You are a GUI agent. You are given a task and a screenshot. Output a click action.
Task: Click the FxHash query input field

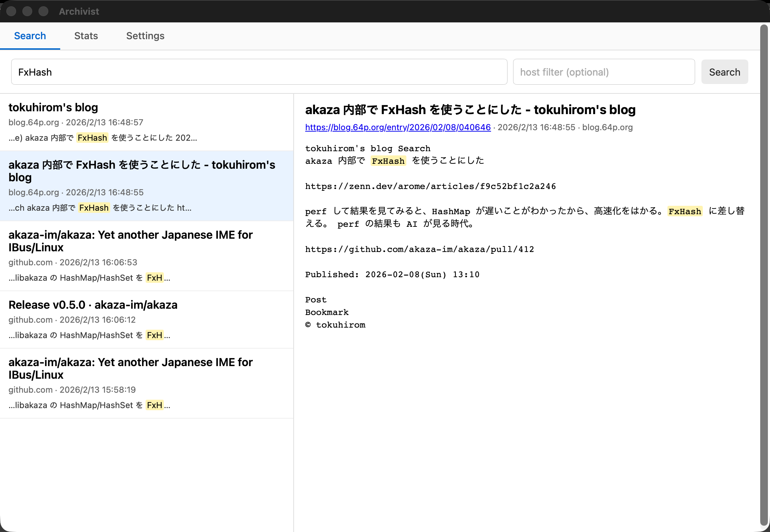(x=259, y=72)
